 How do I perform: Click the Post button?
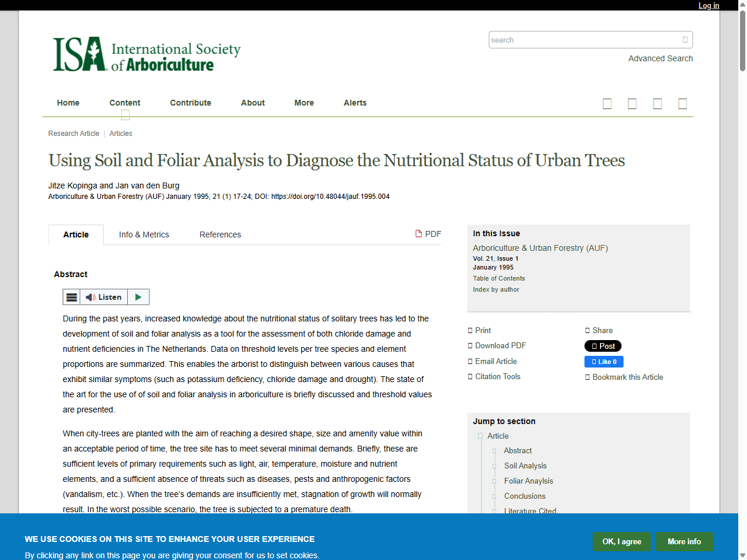[x=602, y=345]
